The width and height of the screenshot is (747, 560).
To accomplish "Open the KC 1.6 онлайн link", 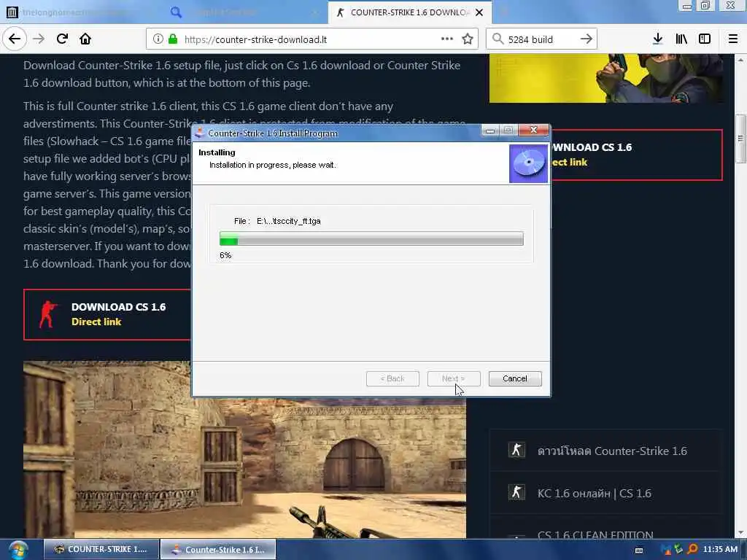I will [594, 494].
